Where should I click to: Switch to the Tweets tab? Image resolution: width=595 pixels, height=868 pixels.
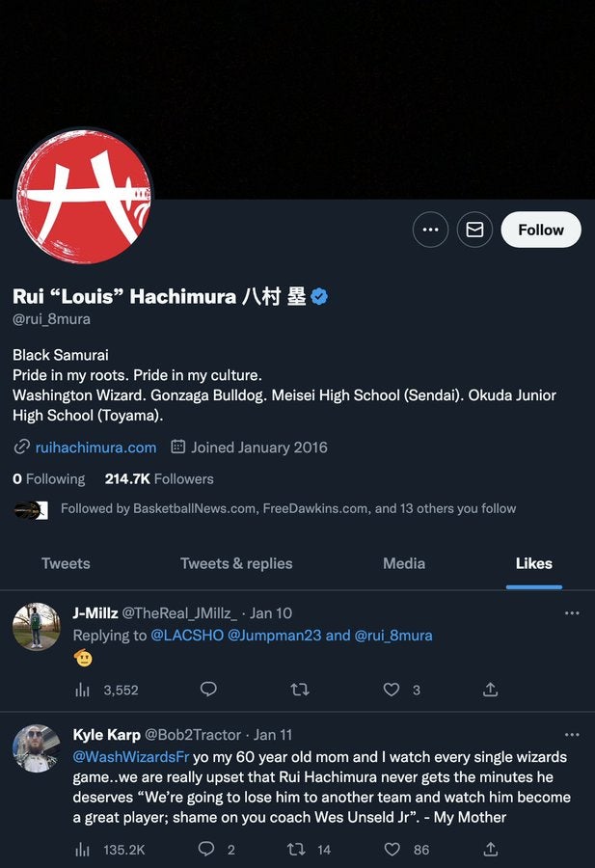[x=66, y=563]
